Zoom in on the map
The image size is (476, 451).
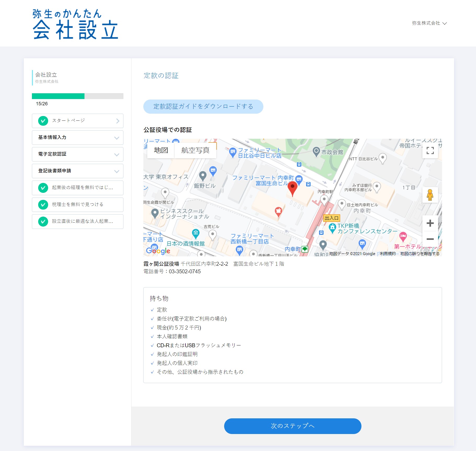click(430, 223)
